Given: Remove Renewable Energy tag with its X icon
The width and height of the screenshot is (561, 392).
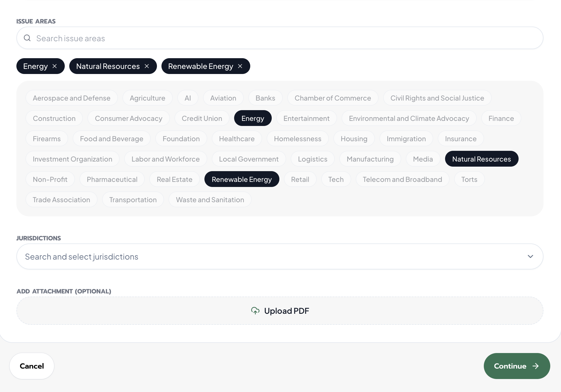Looking at the screenshot, I should click(240, 66).
